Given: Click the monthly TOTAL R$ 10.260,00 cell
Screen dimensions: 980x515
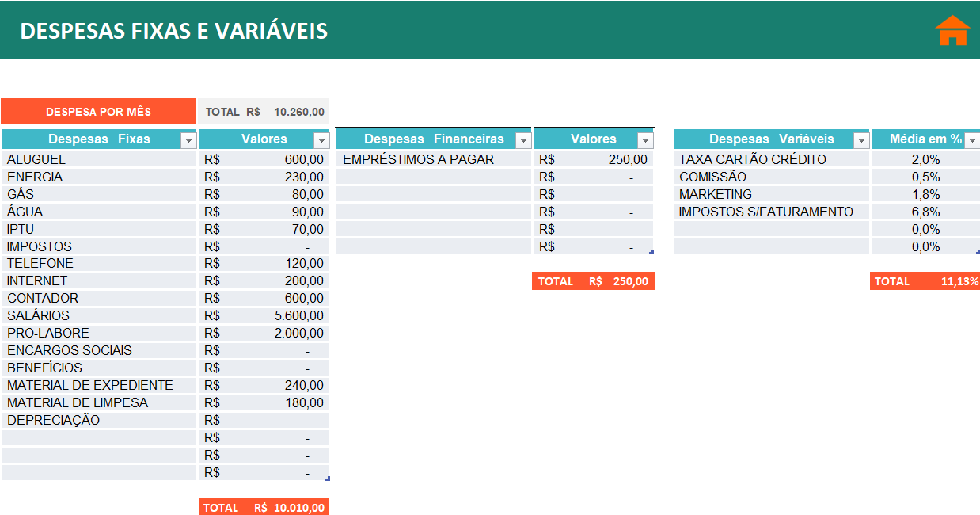Looking at the screenshot, I should click(x=264, y=112).
